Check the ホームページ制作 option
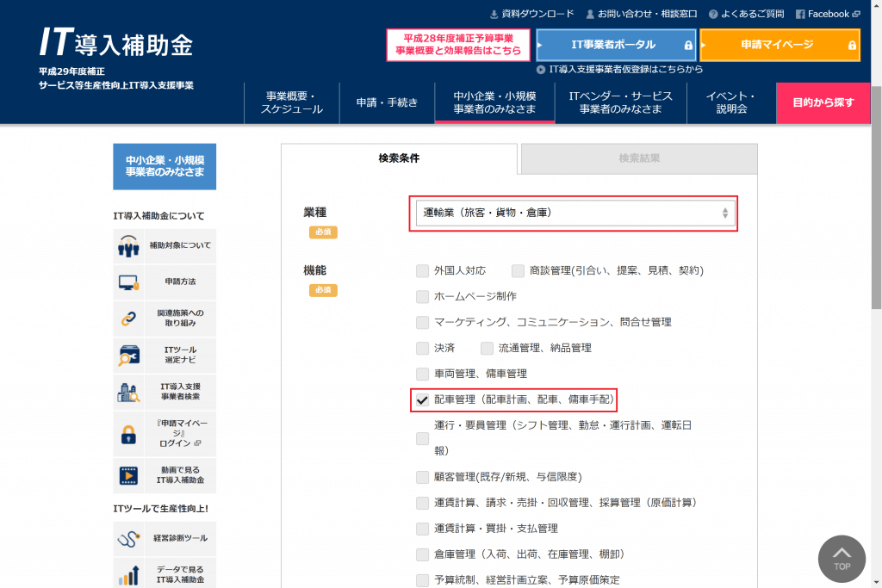Image resolution: width=882 pixels, height=588 pixels. pos(422,296)
